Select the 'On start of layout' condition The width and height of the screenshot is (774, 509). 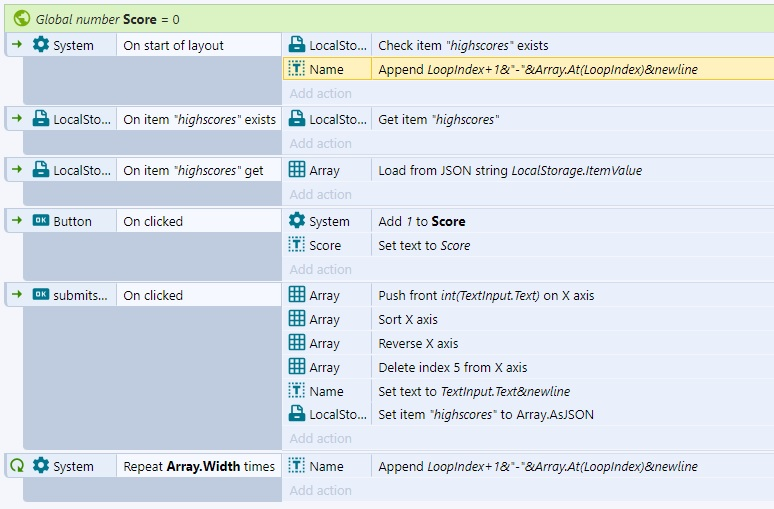pos(199,45)
